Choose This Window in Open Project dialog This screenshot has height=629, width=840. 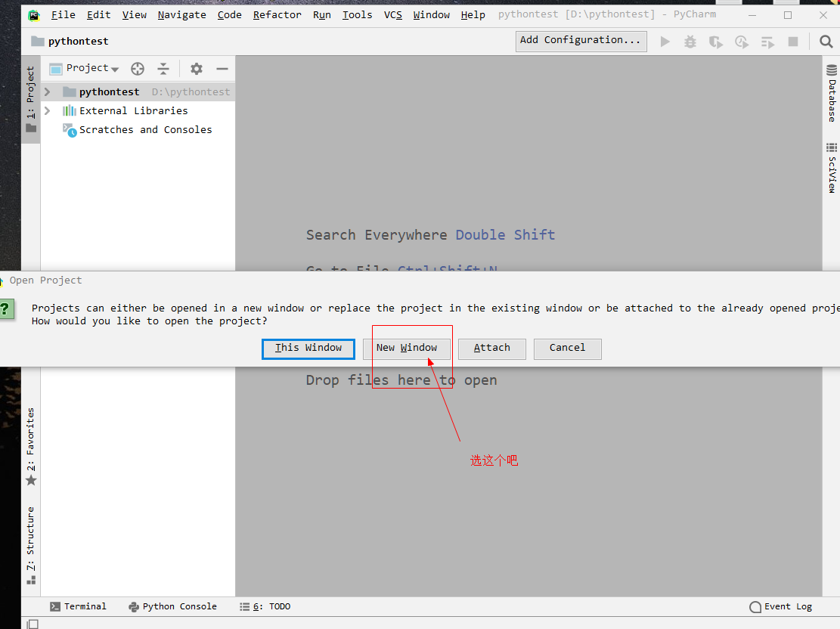(308, 349)
